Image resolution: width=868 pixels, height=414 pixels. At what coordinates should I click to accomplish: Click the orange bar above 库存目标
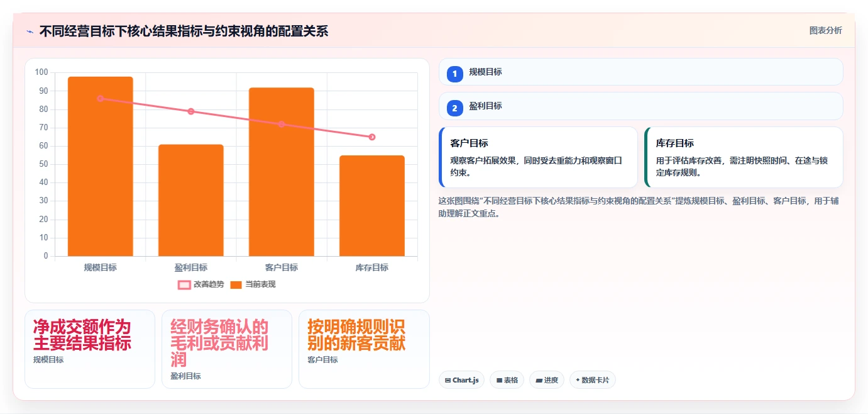click(x=372, y=206)
